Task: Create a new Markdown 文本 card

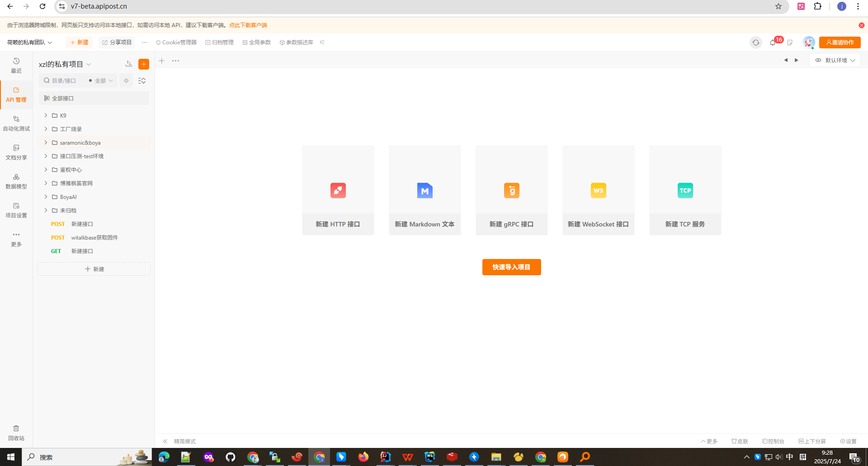Action: click(x=425, y=190)
